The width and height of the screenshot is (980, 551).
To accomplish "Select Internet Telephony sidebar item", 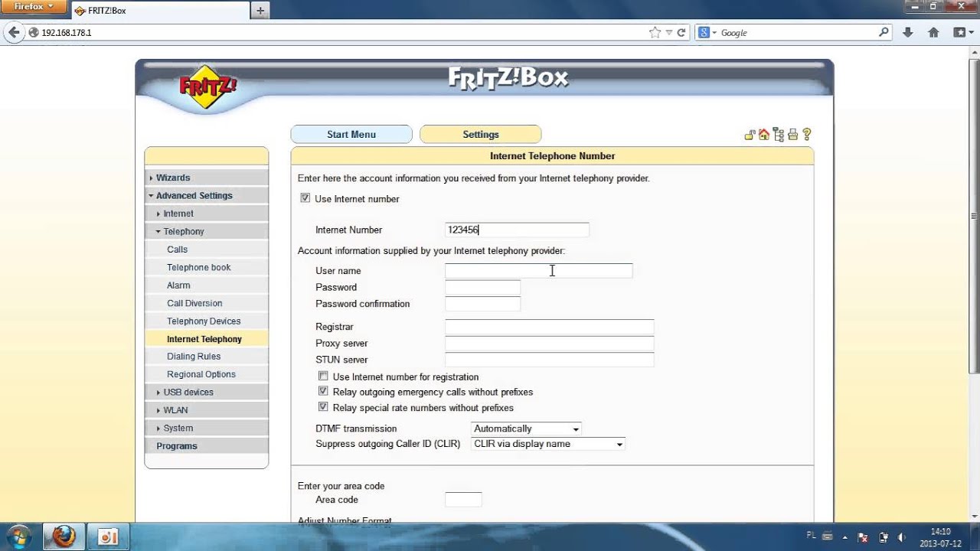I will click(206, 339).
